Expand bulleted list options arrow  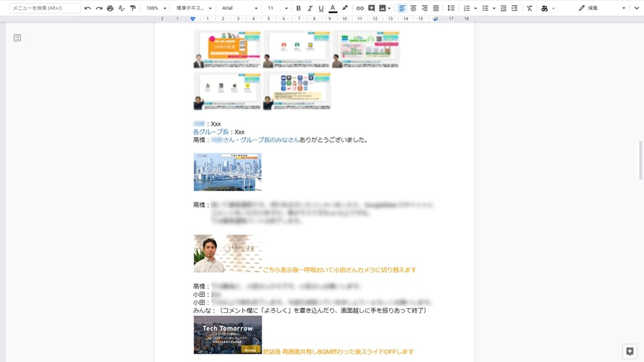coord(494,8)
